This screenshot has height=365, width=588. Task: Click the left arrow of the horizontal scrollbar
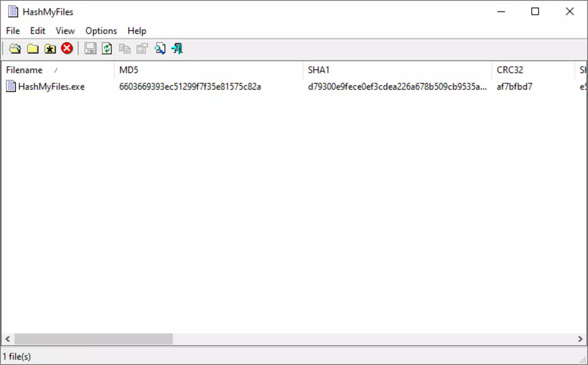7,339
